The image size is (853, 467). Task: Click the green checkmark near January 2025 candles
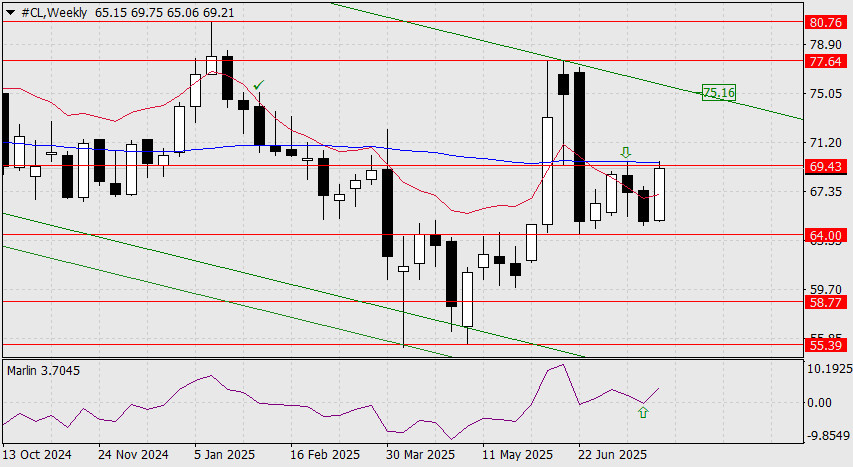(x=259, y=85)
